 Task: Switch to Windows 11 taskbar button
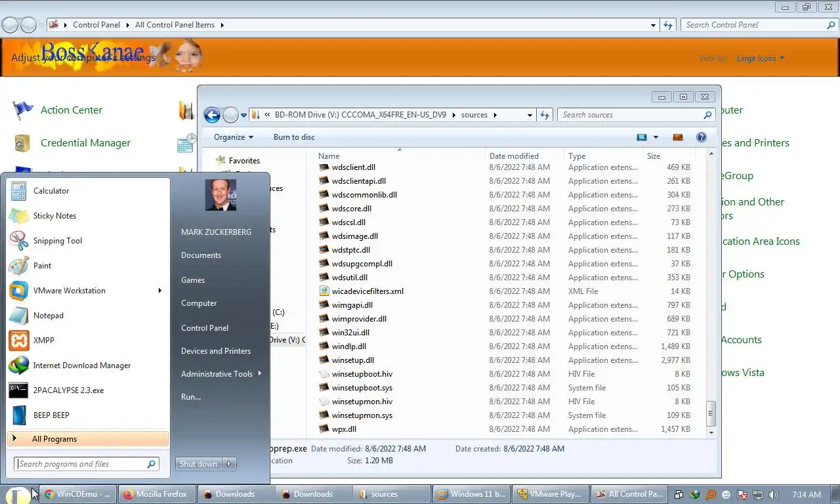coord(471,495)
